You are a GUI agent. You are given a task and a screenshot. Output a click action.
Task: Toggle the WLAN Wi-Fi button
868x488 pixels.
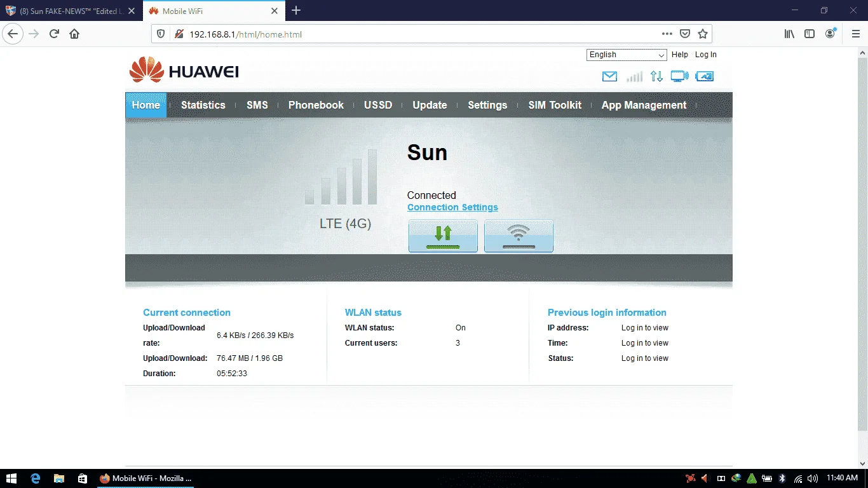click(x=519, y=236)
